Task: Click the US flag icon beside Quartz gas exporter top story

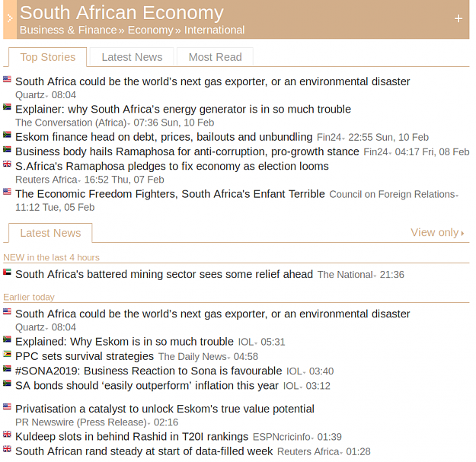Action: [x=7, y=79]
